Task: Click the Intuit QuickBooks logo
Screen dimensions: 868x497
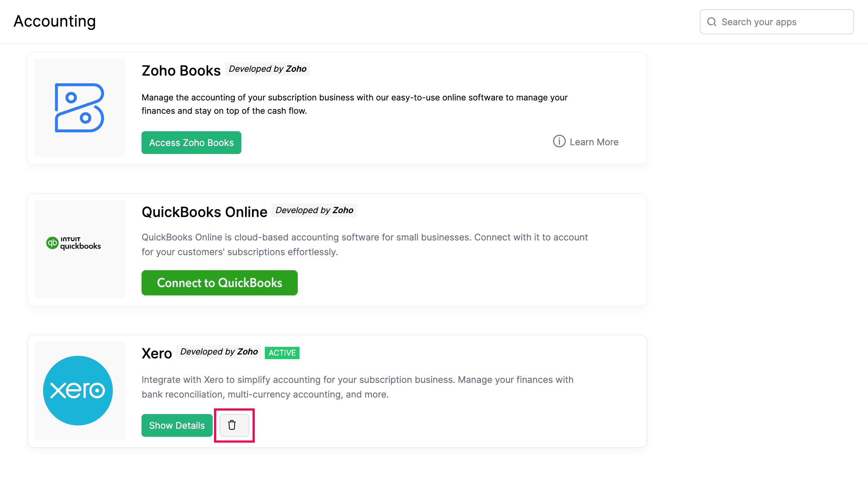Action: (x=74, y=243)
